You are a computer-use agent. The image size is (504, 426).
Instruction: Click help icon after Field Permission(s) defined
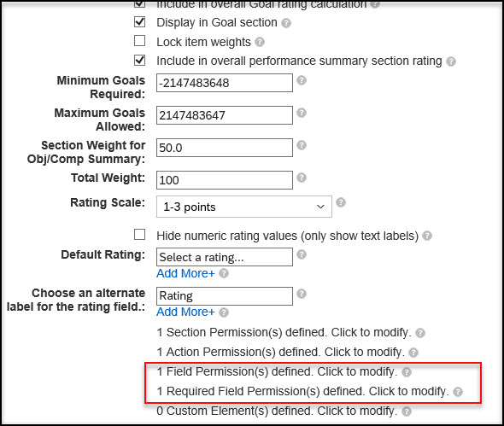(x=407, y=372)
